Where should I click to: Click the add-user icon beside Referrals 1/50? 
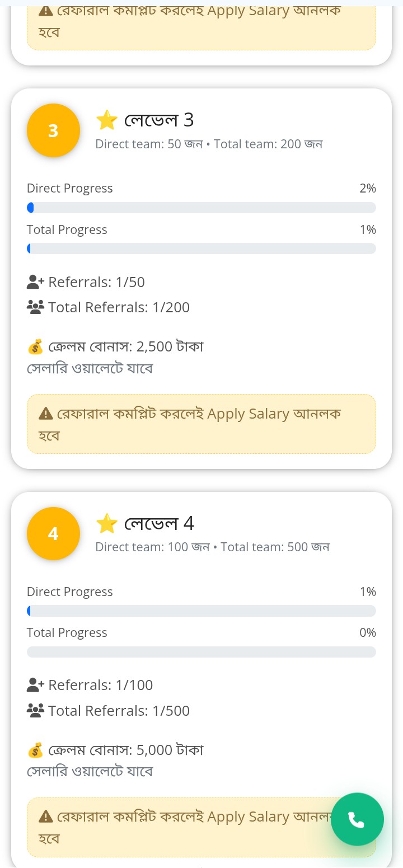coord(35,282)
